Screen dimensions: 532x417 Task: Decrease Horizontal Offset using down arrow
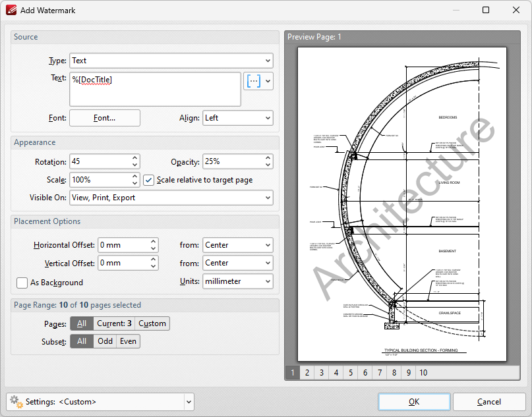click(x=154, y=248)
